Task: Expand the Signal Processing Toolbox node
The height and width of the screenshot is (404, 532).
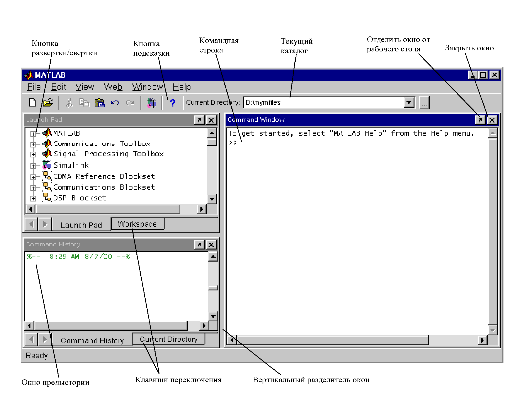Action: [33, 154]
